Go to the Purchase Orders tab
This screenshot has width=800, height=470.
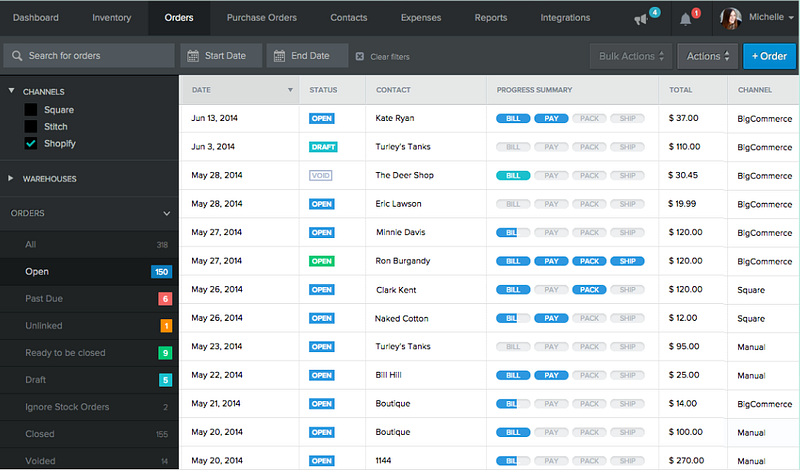[262, 17]
